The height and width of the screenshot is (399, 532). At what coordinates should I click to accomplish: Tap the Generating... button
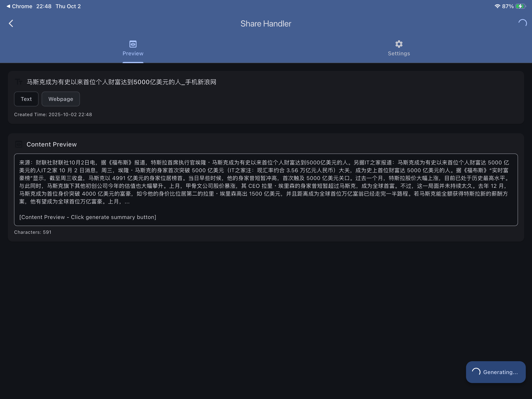pos(496,372)
